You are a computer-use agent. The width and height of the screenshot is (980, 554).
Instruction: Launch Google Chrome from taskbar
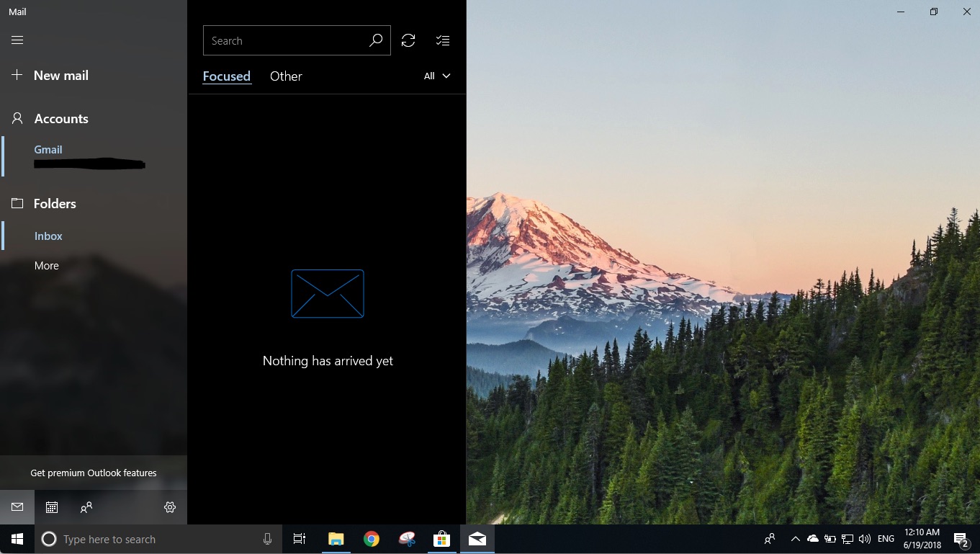point(372,540)
